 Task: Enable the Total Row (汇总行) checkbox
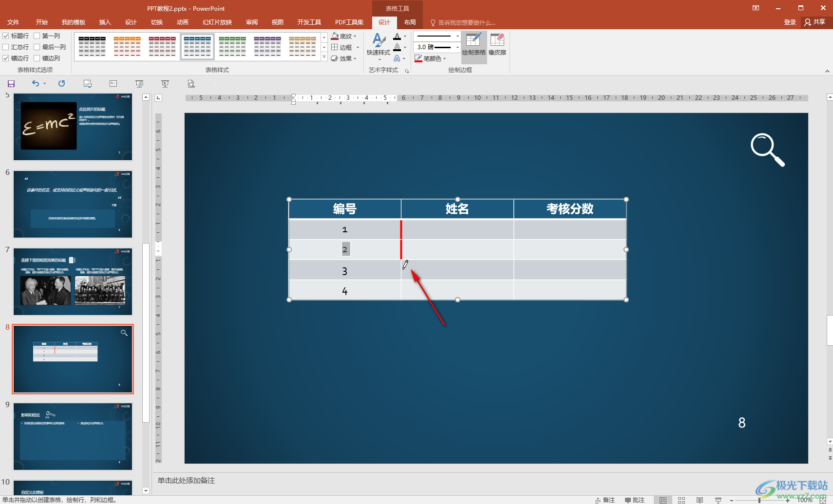(x=6, y=47)
